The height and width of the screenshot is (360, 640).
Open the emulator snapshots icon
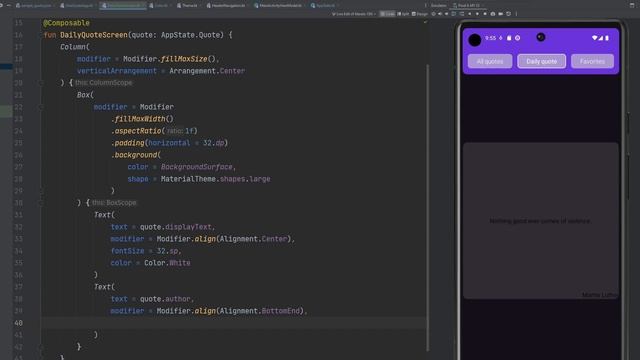(x=508, y=14)
